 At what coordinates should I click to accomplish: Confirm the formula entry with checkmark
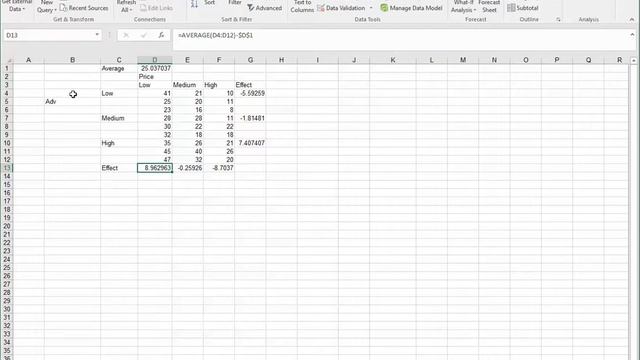tap(144, 36)
